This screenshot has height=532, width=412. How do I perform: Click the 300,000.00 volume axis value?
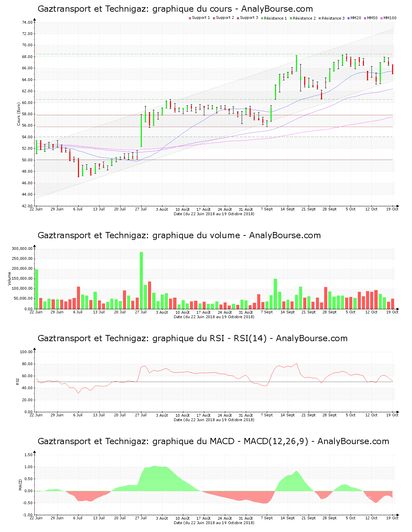22,248
